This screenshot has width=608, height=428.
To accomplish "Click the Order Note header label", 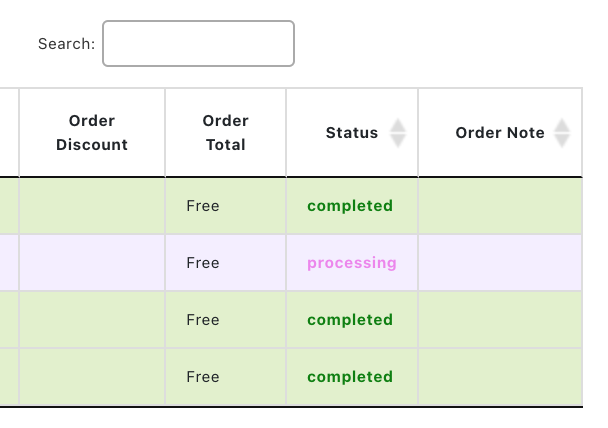I will pos(500,133).
